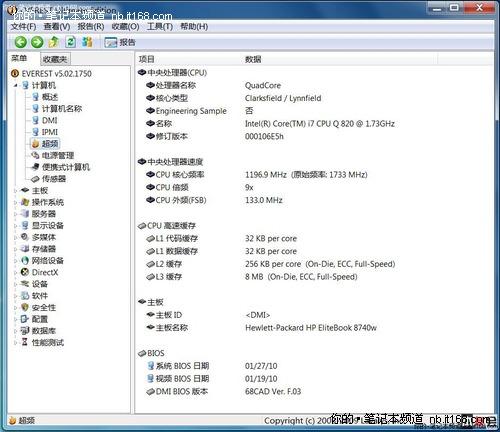Expand the 主板 tree node
The image size is (500, 432).
coord(15,191)
